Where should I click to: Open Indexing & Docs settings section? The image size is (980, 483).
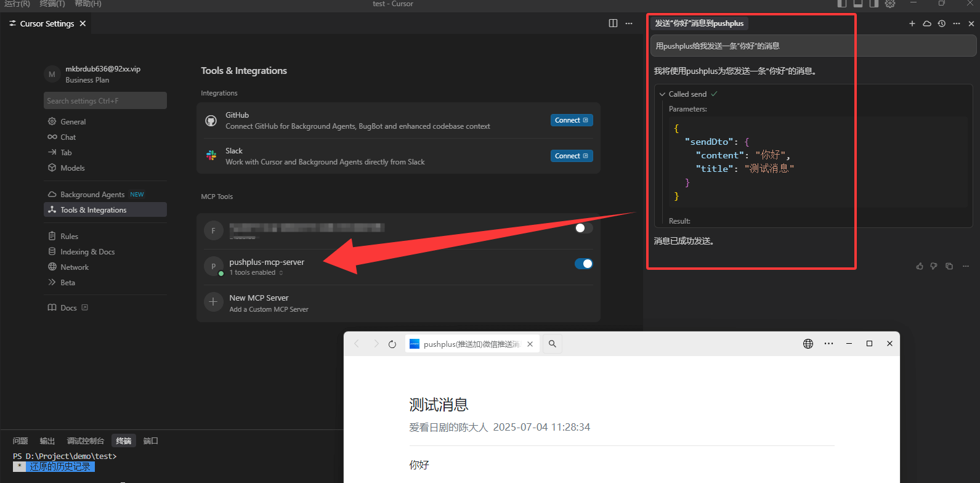click(x=105, y=252)
